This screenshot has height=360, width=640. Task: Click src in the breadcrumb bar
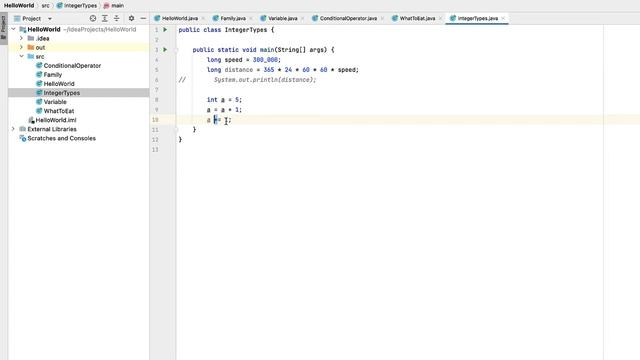[x=45, y=6]
